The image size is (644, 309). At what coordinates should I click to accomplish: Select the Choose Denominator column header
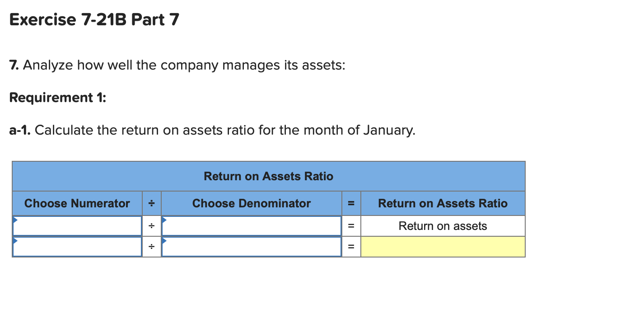[x=252, y=203]
